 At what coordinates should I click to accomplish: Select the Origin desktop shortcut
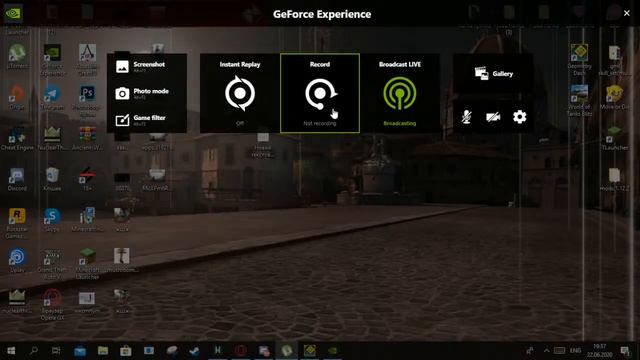tap(17, 97)
